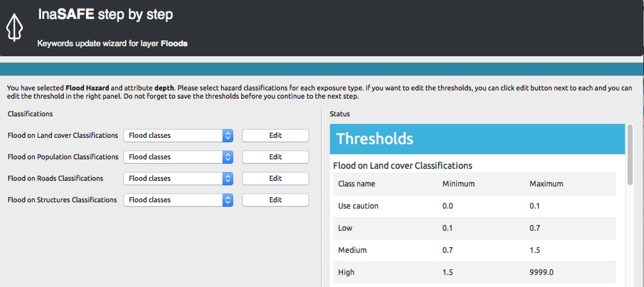The image size is (644, 287).
Task: Select the 'High' class name cell
Action: click(346, 272)
